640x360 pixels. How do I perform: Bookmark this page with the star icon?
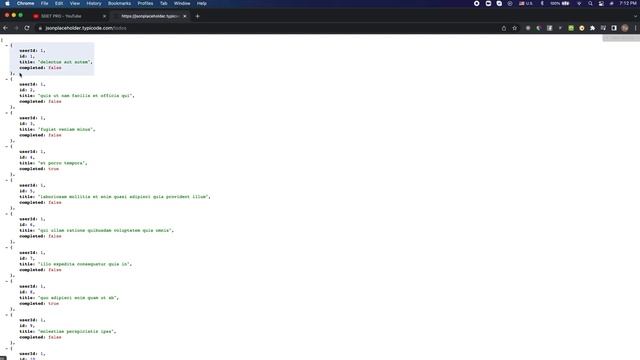point(515,28)
